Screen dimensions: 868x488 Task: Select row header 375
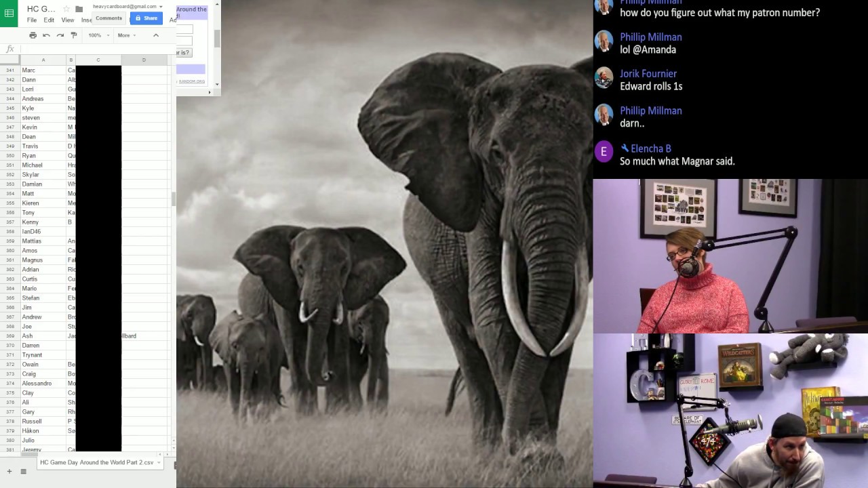pyautogui.click(x=10, y=393)
